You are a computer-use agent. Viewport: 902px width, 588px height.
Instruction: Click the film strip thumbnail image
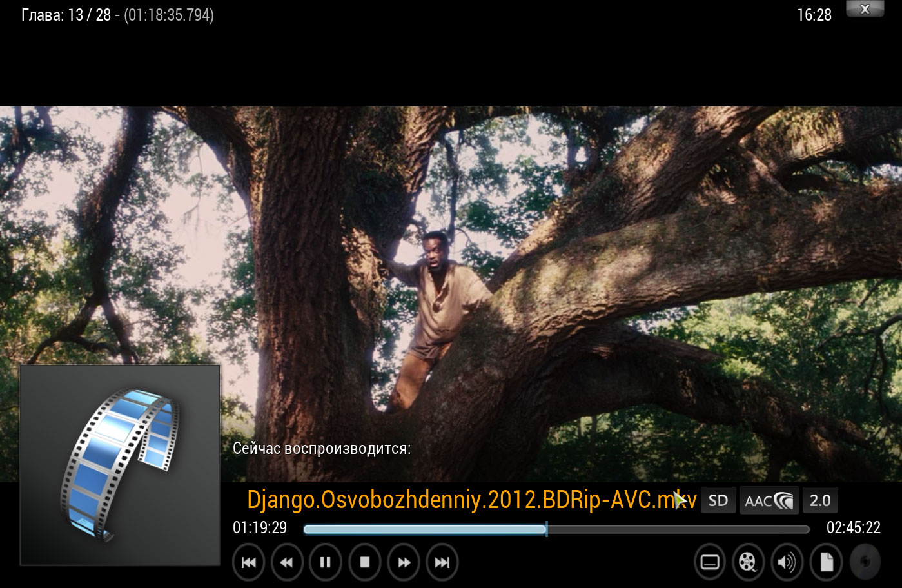click(121, 465)
